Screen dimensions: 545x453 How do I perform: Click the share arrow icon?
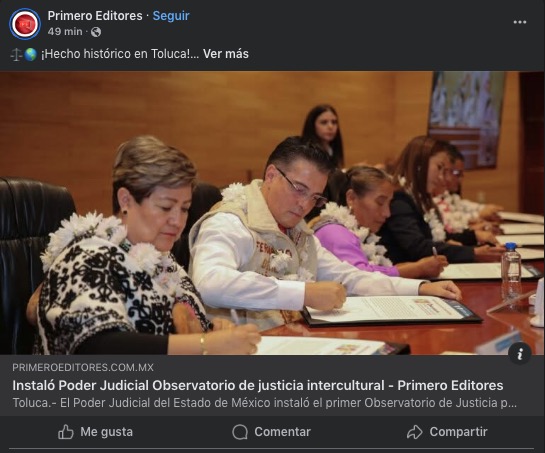click(x=415, y=432)
